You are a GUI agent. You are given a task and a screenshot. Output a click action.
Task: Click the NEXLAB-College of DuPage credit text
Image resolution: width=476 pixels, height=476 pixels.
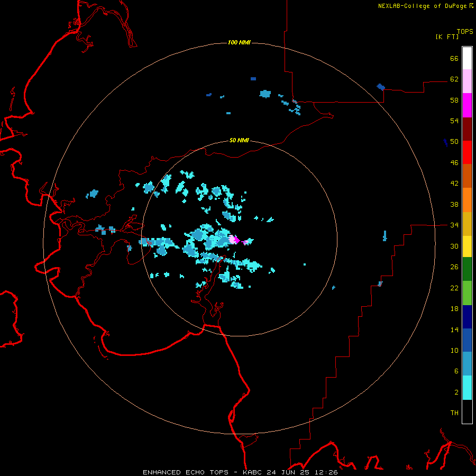(423, 6)
